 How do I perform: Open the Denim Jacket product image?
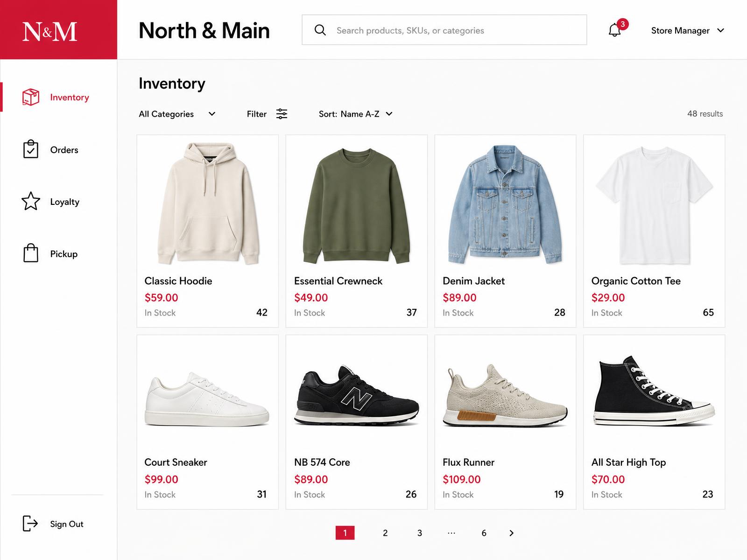click(x=506, y=204)
